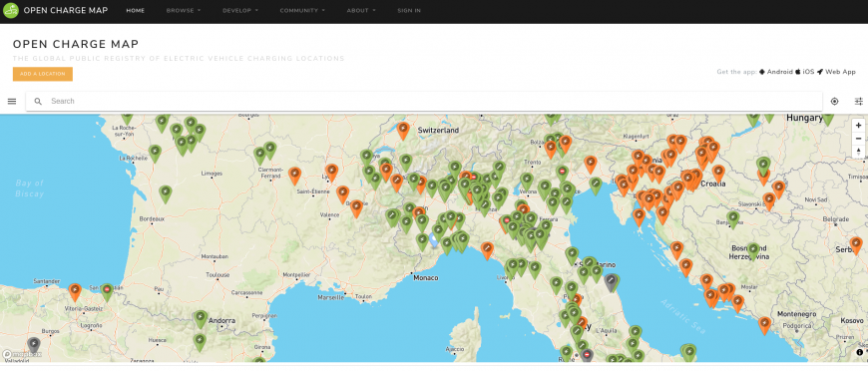Open the Web App link
The height and width of the screenshot is (371, 868).
pyautogui.click(x=836, y=72)
